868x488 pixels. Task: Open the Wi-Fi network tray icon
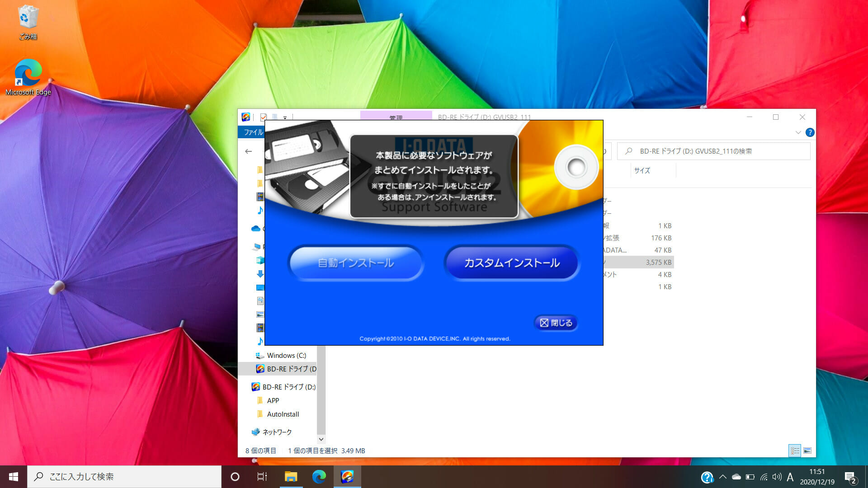(764, 477)
